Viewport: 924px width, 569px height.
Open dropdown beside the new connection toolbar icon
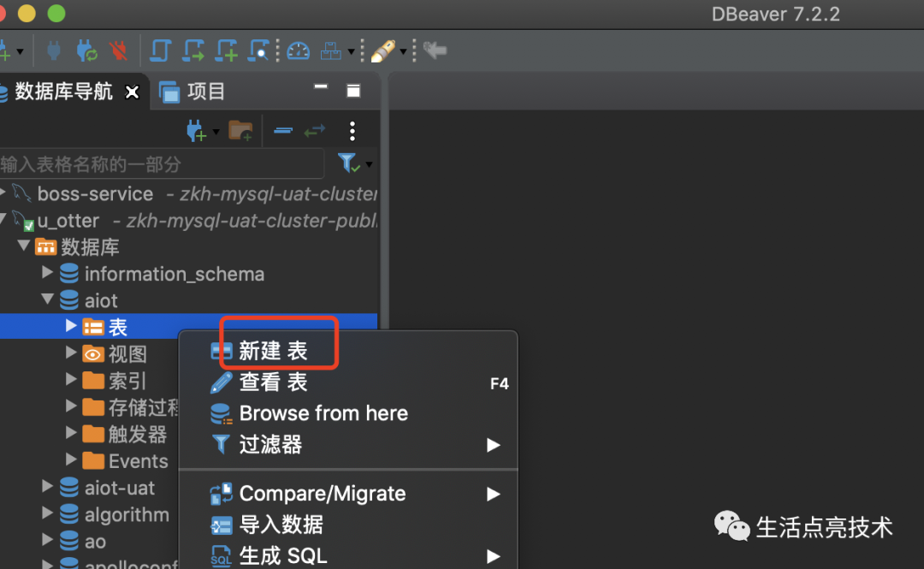point(20,52)
